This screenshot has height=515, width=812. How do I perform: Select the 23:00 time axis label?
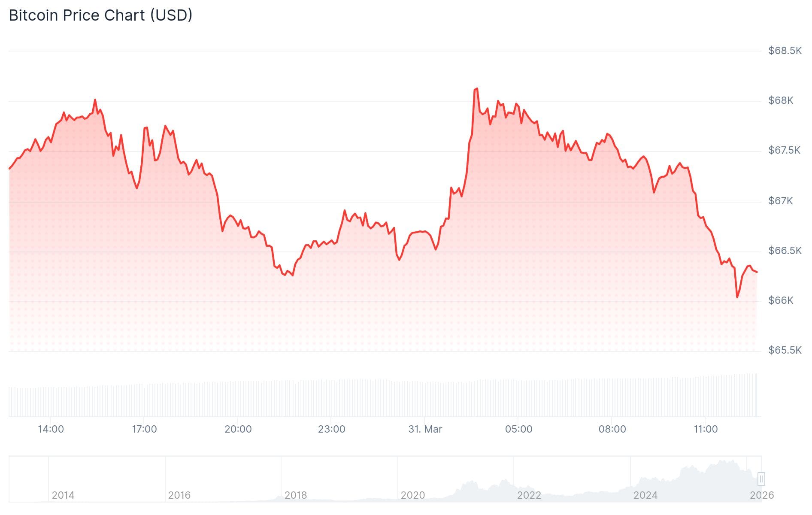pyautogui.click(x=331, y=429)
